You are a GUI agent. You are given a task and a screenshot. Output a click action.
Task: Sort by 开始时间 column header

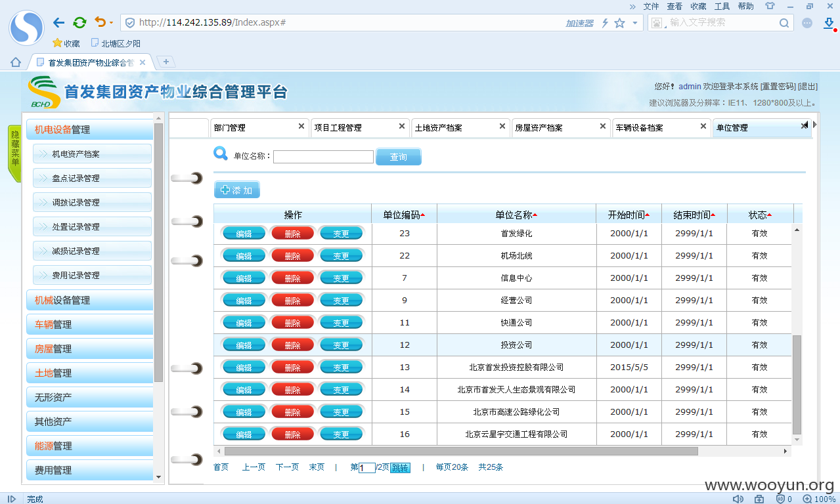click(629, 215)
